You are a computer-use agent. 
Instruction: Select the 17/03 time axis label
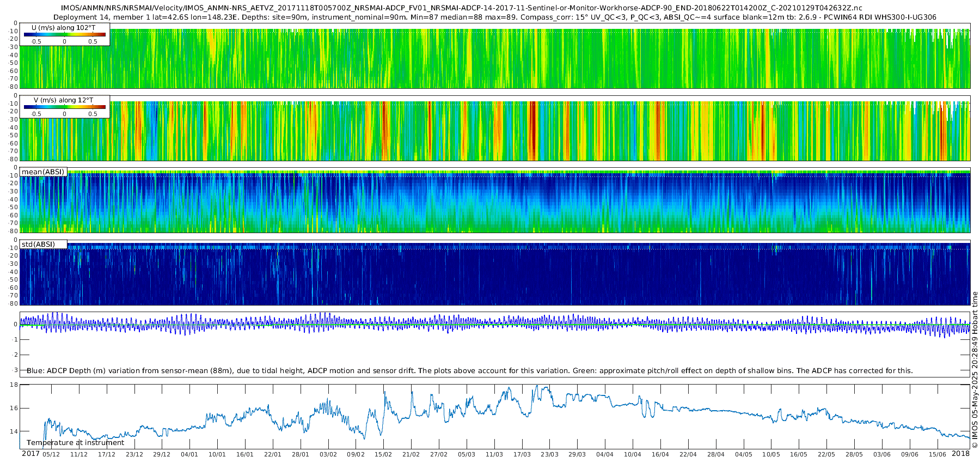point(522,454)
